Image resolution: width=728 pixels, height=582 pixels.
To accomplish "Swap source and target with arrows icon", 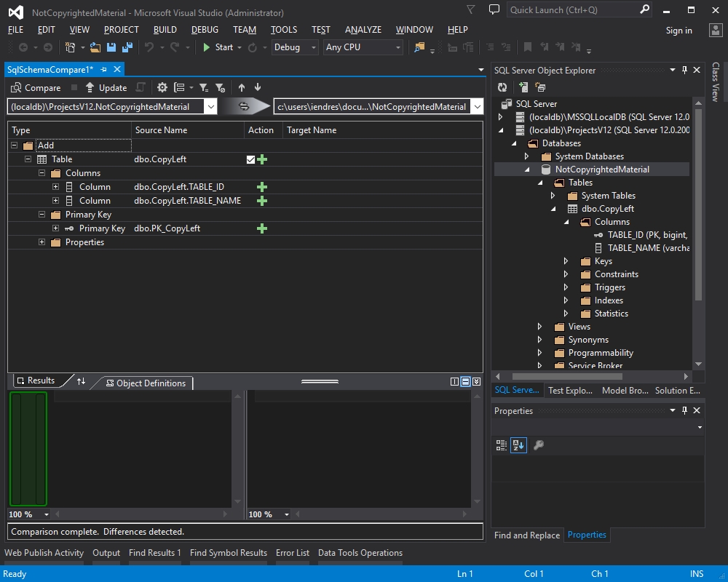I will pos(244,106).
